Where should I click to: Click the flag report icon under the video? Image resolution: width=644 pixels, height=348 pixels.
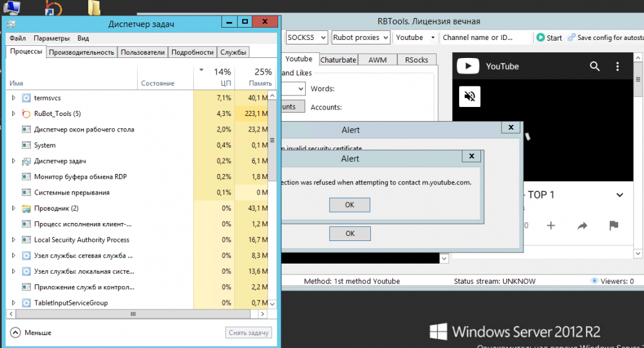[614, 226]
